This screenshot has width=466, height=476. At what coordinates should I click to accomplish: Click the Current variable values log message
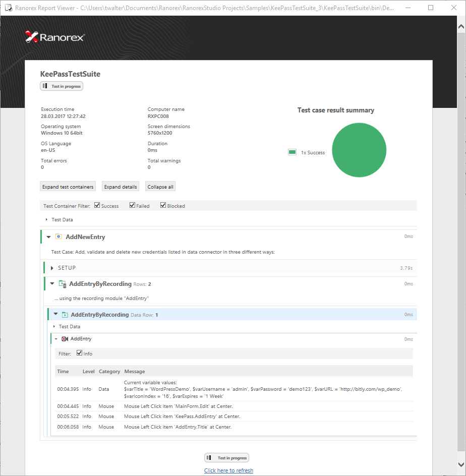(x=263, y=389)
